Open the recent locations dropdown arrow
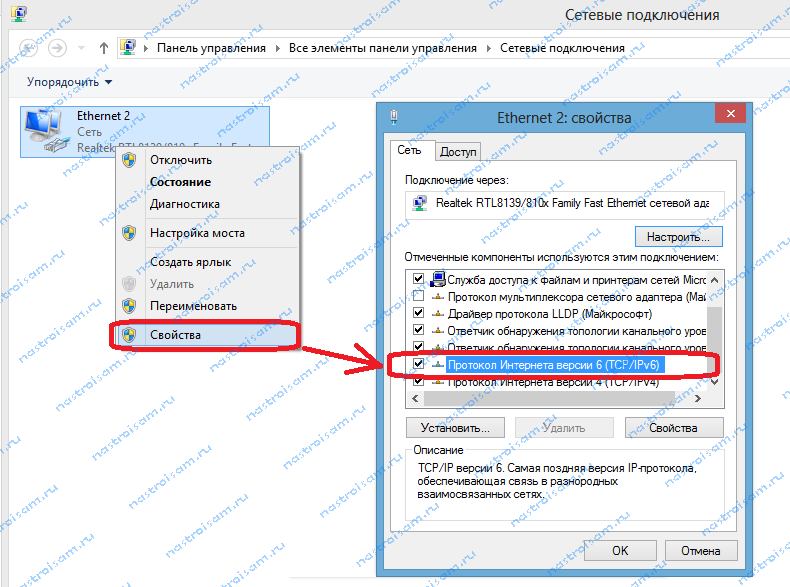Viewport: 790px width, 587px height. pyautogui.click(x=81, y=48)
